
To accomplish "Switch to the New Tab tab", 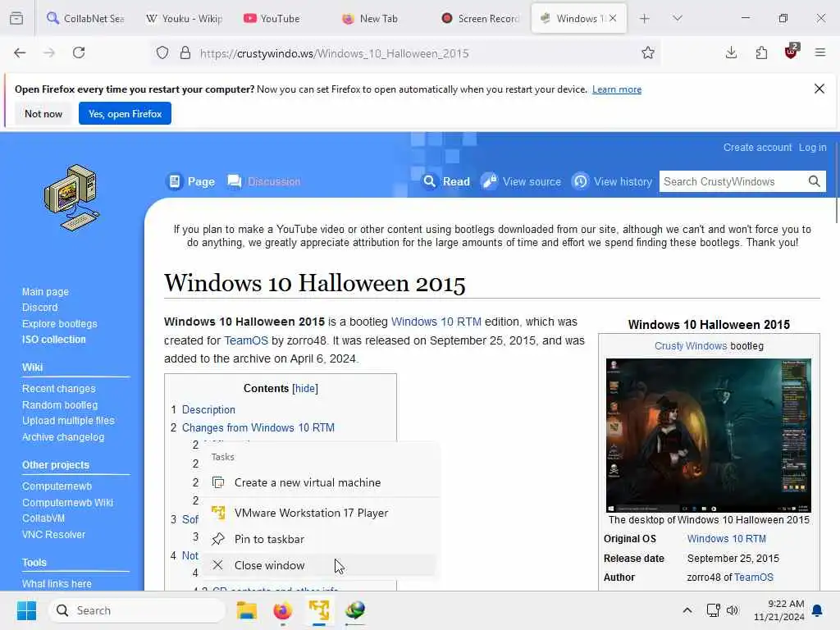I will pyautogui.click(x=379, y=18).
